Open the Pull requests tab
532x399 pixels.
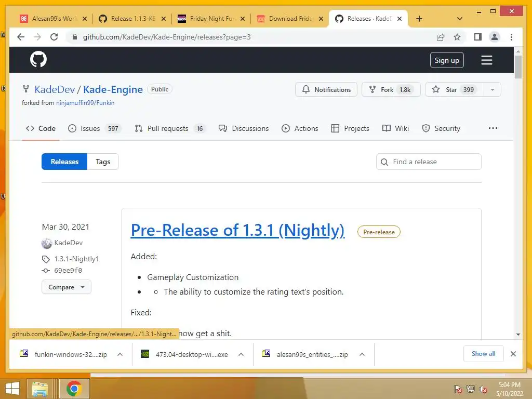(x=170, y=128)
